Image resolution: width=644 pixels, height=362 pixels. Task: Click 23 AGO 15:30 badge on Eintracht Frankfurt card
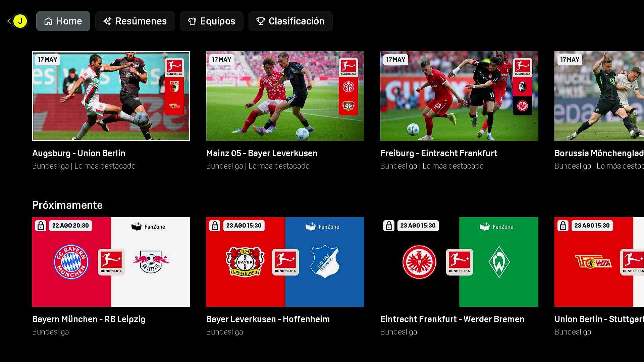(x=418, y=226)
